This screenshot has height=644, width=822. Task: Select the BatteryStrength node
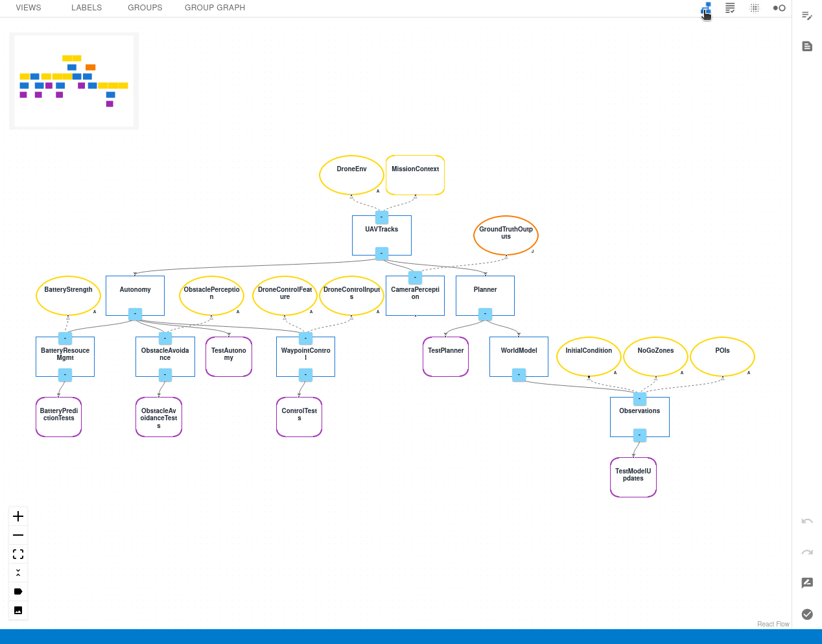pos(68,296)
